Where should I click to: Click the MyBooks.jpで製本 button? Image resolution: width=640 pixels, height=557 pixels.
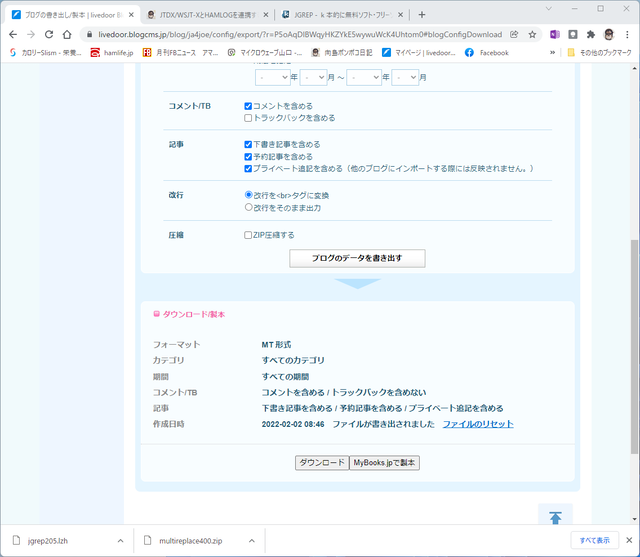pyautogui.click(x=384, y=463)
